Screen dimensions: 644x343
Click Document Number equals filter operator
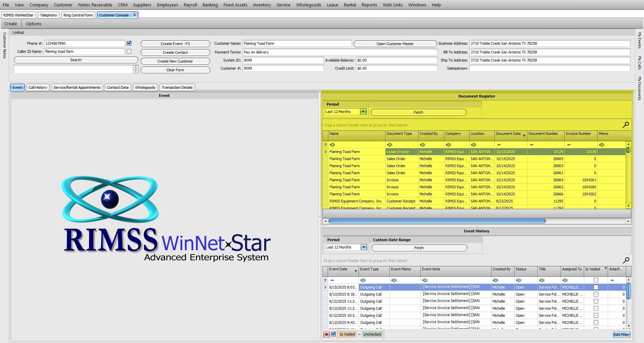coord(531,145)
